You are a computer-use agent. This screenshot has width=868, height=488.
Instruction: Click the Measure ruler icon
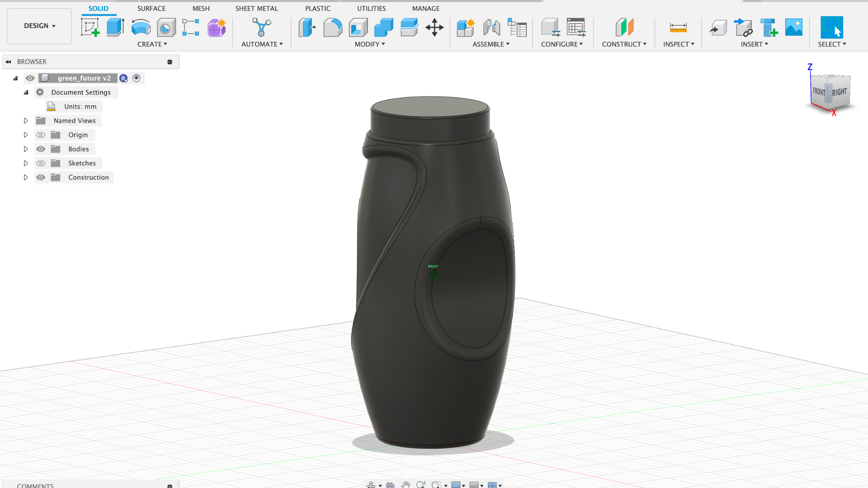678,28
